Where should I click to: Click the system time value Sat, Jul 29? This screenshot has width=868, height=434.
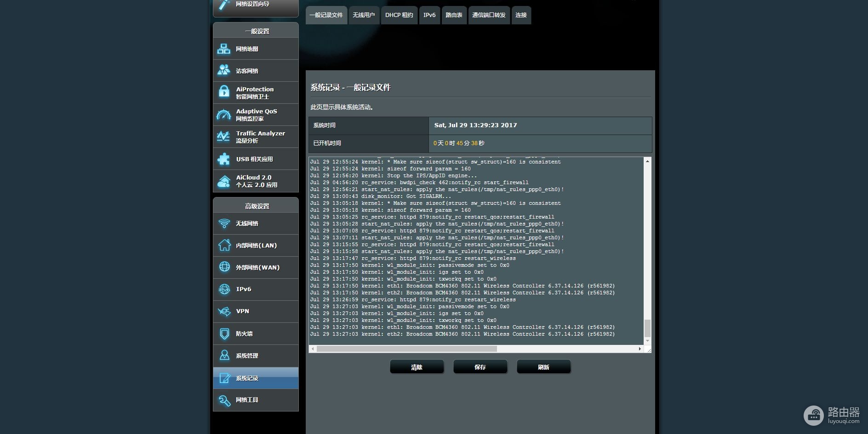pos(475,125)
